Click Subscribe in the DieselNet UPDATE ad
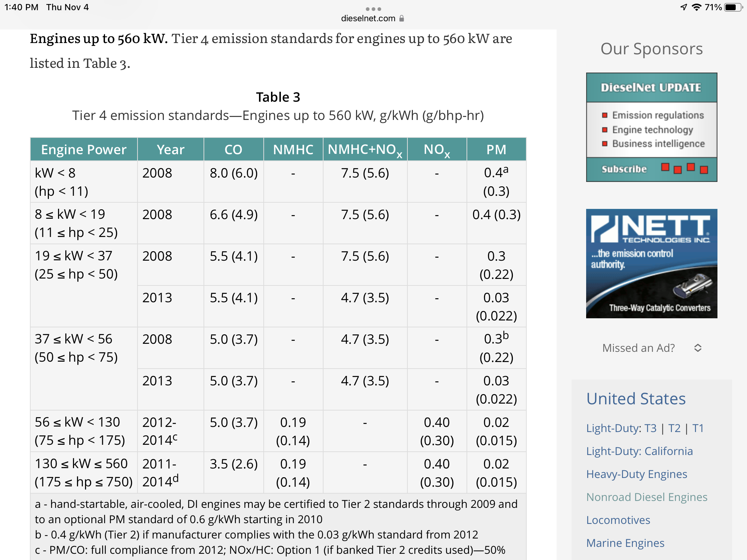The width and height of the screenshot is (747, 560). [x=624, y=169]
